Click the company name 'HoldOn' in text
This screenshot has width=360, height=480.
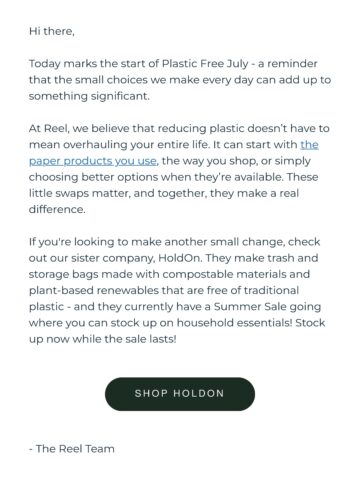180,258
